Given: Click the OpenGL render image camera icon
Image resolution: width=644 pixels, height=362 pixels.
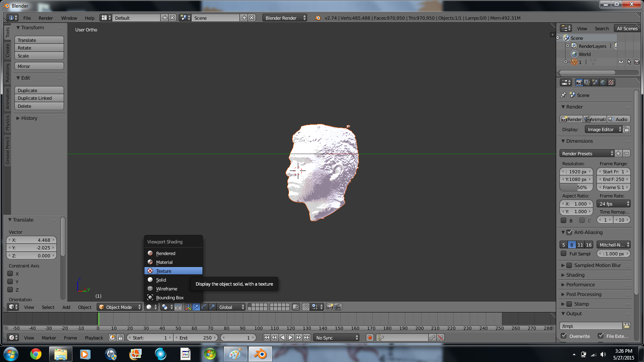Looking at the screenshot, I should [330, 307].
